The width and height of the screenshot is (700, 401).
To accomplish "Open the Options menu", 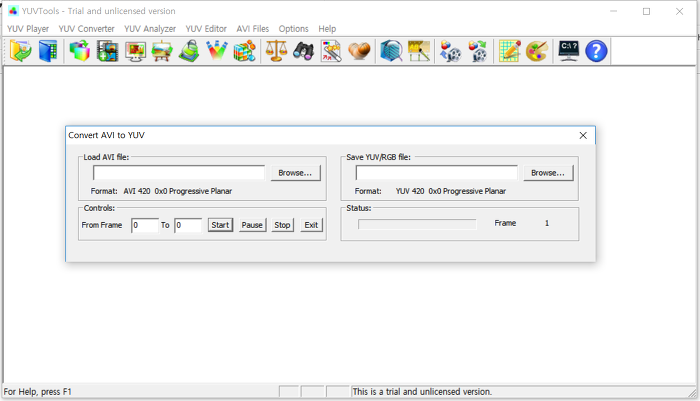I will click(x=294, y=29).
